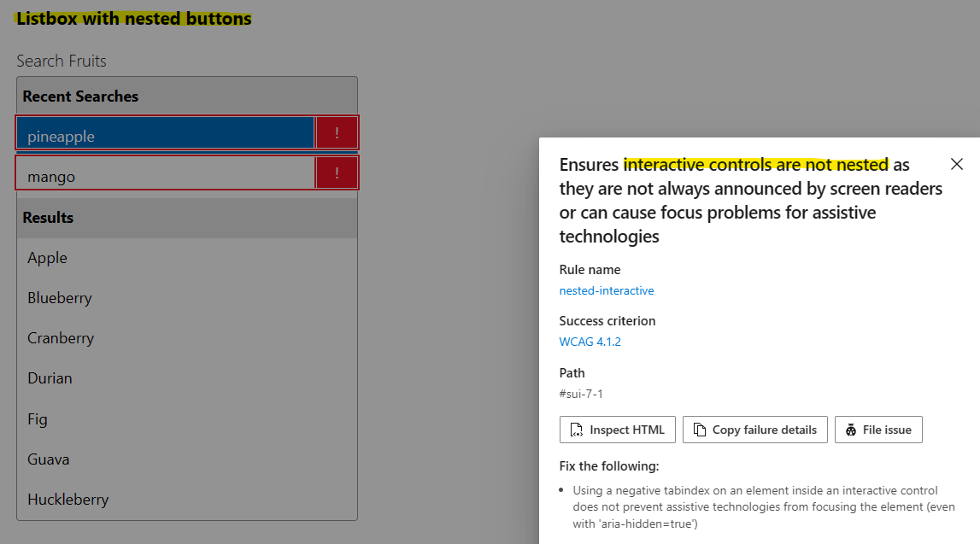980x544 pixels.
Task: Click the highlighted Listbox with nested buttons heading
Action: pyautogui.click(x=132, y=18)
